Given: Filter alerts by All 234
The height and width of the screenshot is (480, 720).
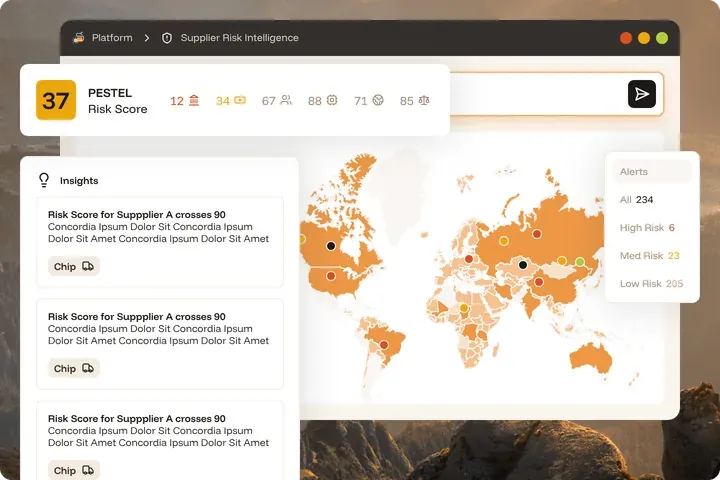Looking at the screenshot, I should (636, 200).
